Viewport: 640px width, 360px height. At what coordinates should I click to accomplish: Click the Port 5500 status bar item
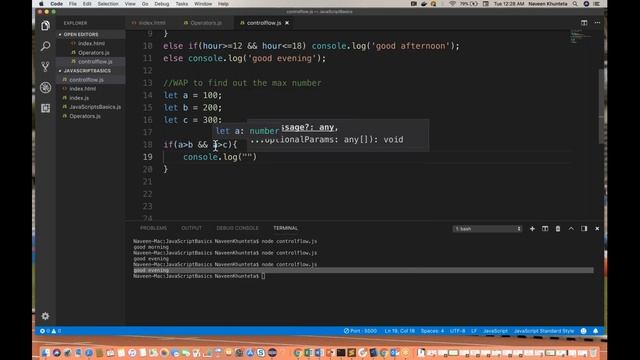pyautogui.click(x=360, y=331)
